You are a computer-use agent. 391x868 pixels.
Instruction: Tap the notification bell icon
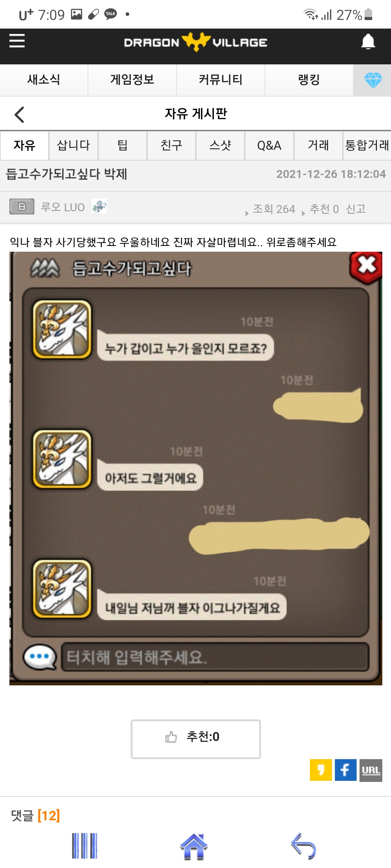coord(368,42)
